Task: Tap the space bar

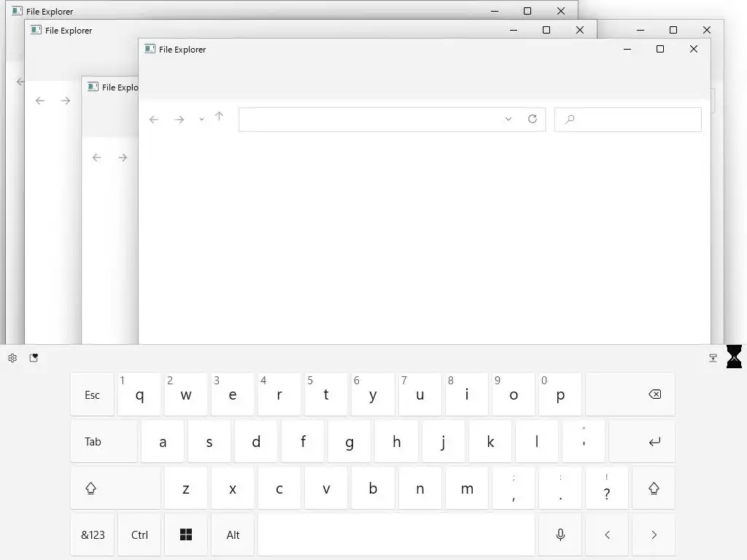Action: [x=396, y=534]
